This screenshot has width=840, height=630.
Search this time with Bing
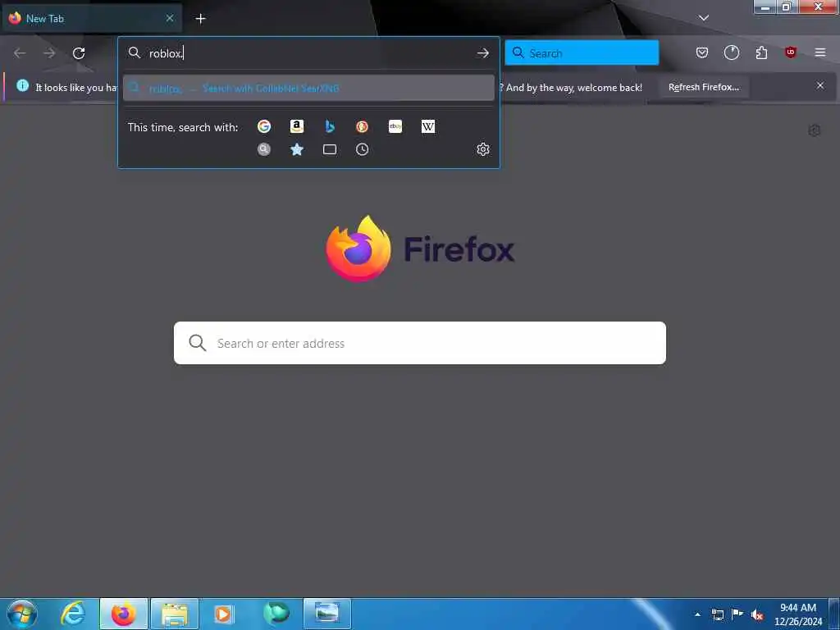pos(330,126)
